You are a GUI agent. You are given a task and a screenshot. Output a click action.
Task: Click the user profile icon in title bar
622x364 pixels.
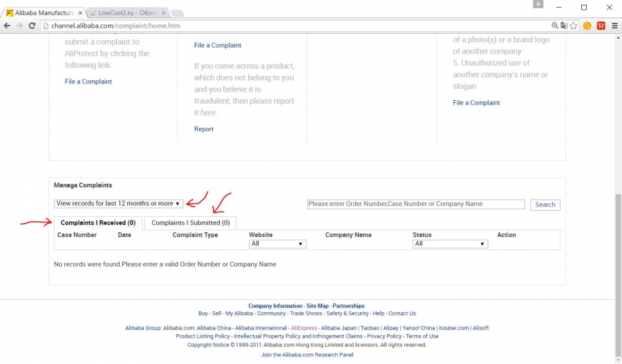538,4
